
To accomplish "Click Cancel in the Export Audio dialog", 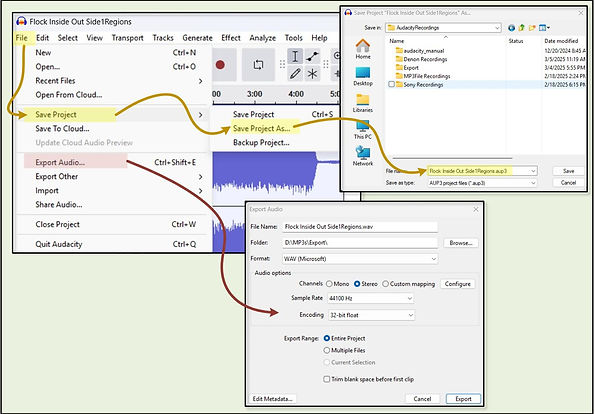I will pyautogui.click(x=422, y=399).
